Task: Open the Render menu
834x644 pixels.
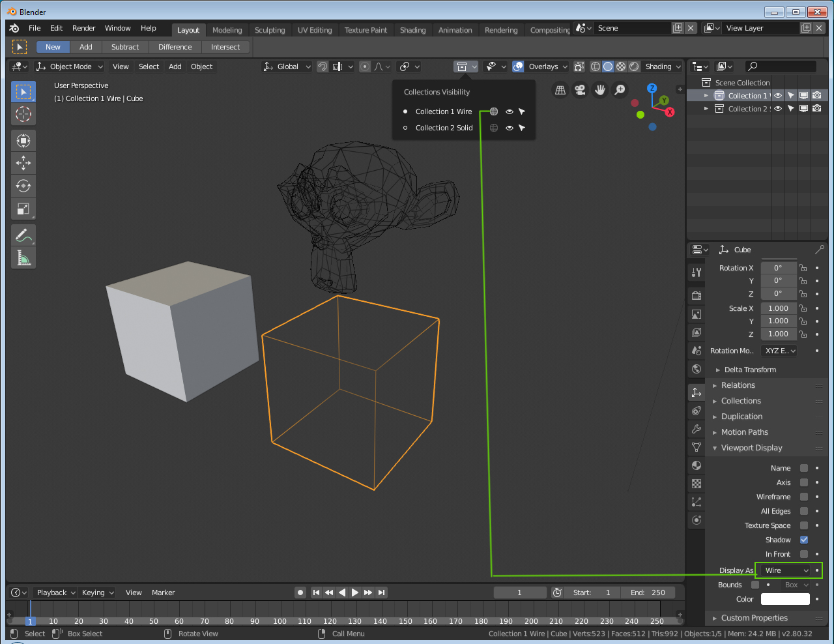Action: [x=83, y=28]
